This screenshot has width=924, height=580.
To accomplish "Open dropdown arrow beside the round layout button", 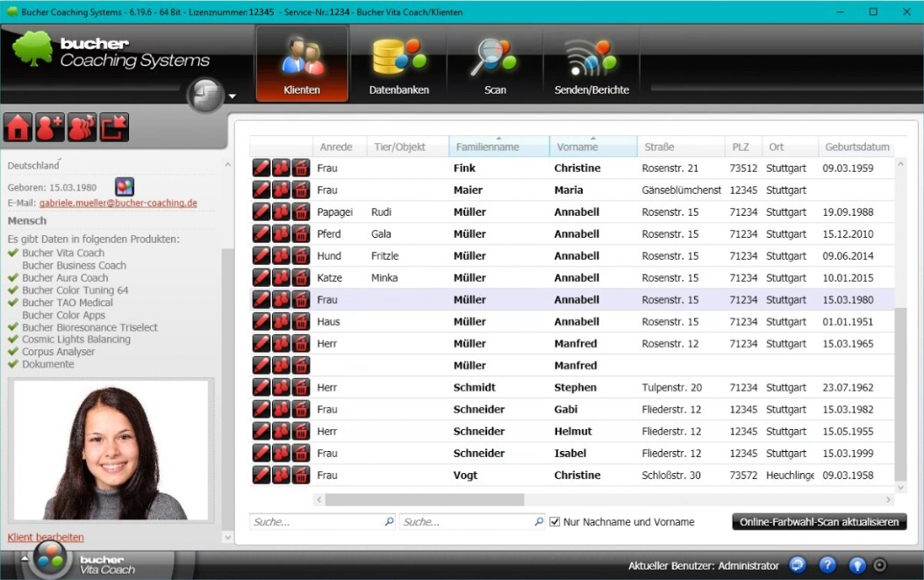I will point(232,97).
